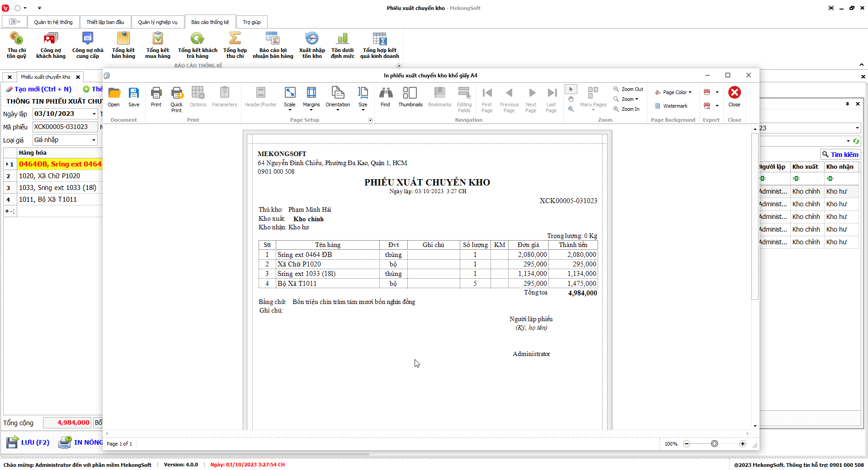
Task: Open Xuất nhập tồn kho report
Action: coord(312,46)
